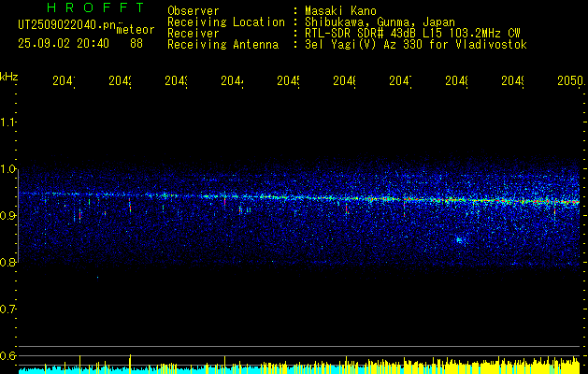Click the date stamp 25.09.02 20:40
Image resolution: width=588 pixels, height=374 pixels.
pyautogui.click(x=64, y=44)
